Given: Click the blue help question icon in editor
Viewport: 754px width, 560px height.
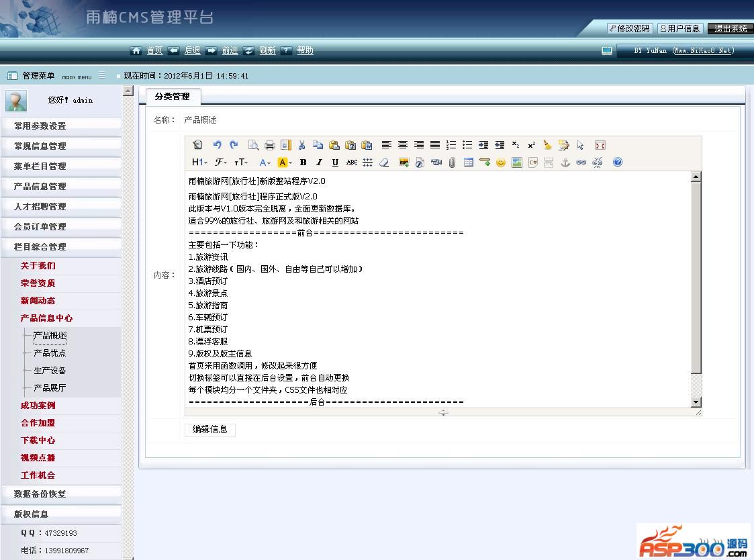Looking at the screenshot, I should click(618, 162).
